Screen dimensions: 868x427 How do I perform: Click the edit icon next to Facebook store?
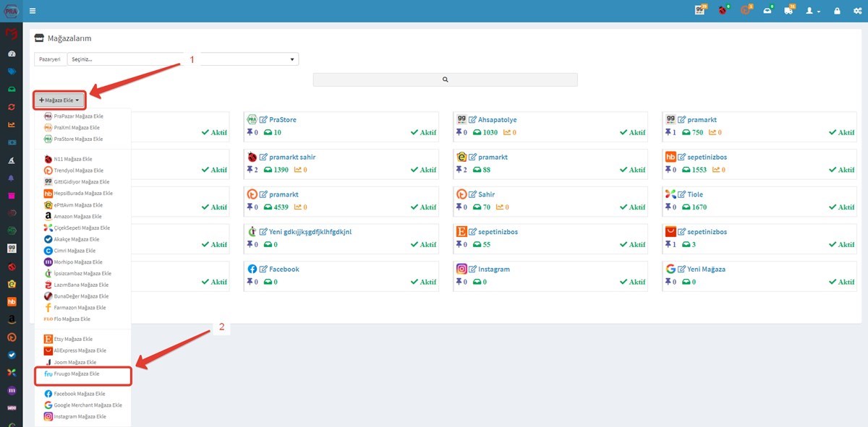(263, 269)
